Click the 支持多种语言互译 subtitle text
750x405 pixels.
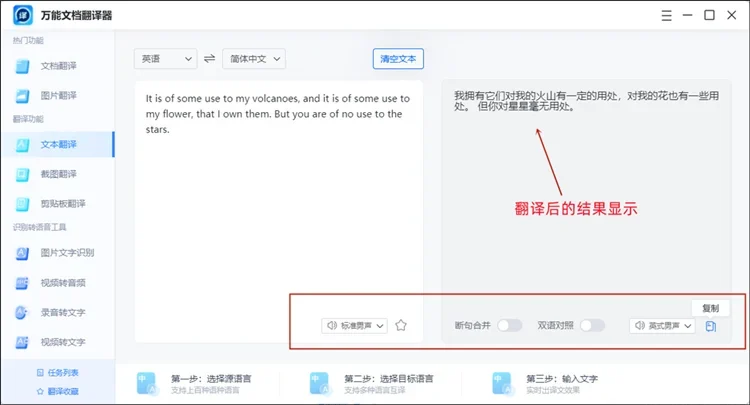tap(375, 390)
